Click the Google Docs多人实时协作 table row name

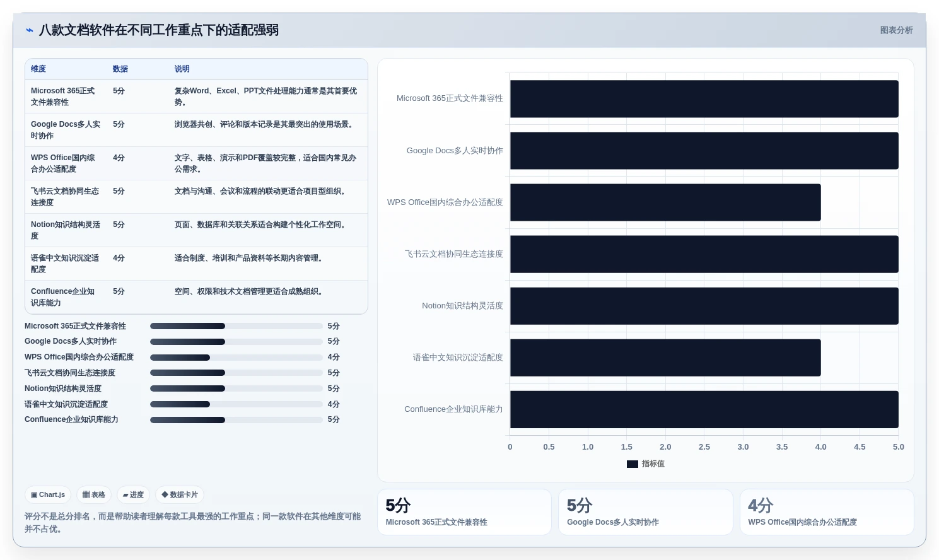coord(66,130)
